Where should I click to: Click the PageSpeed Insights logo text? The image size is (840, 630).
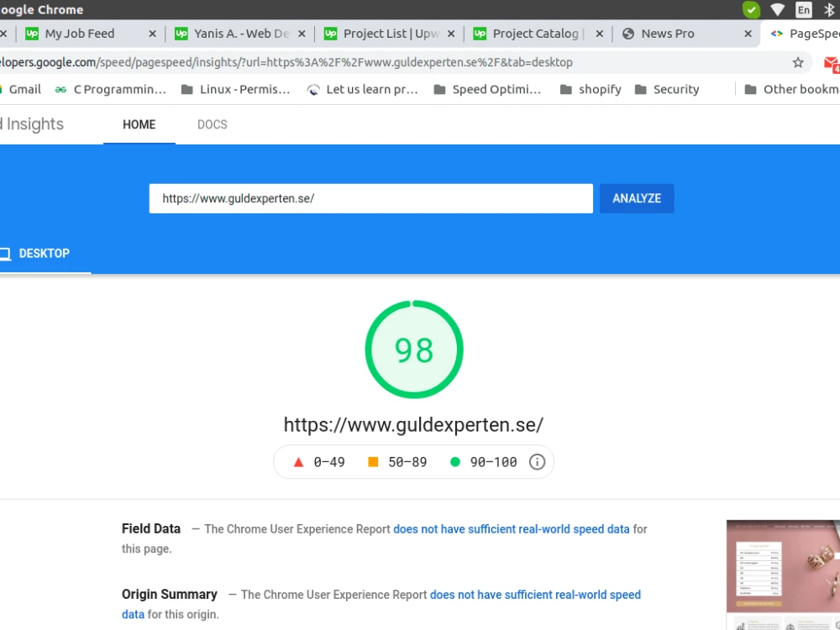click(32, 124)
